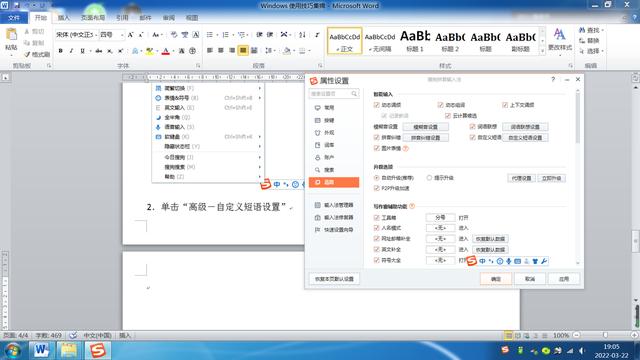The image size is (640, 360).
Task: Open the 文件 tab
Action: click(14, 18)
